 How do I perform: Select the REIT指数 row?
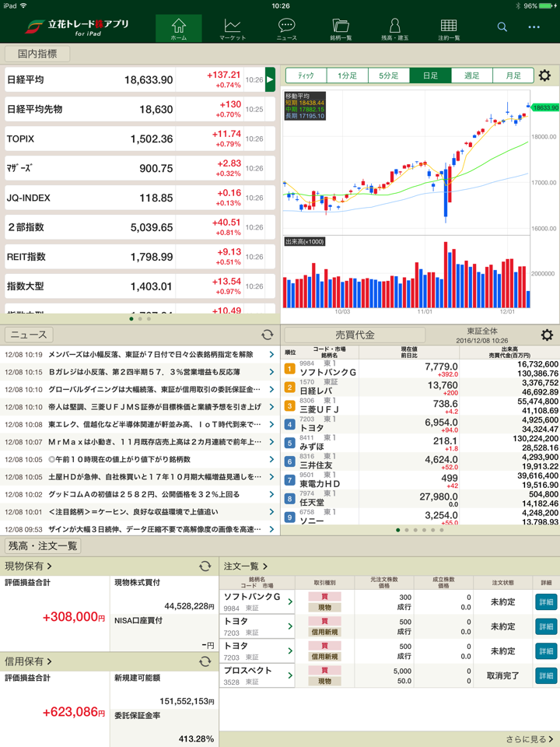(140, 257)
